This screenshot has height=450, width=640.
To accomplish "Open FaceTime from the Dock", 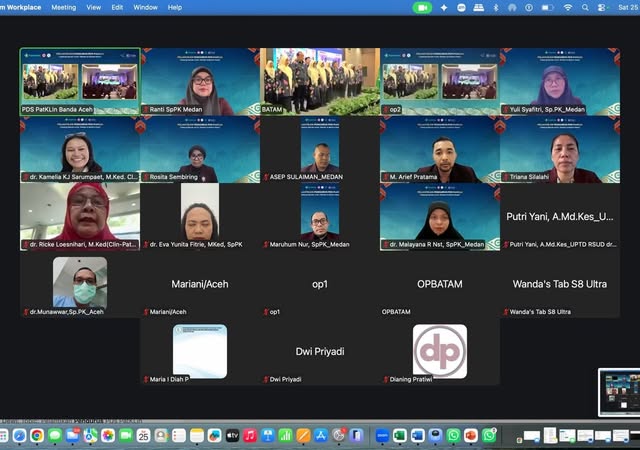I will pos(126,436).
